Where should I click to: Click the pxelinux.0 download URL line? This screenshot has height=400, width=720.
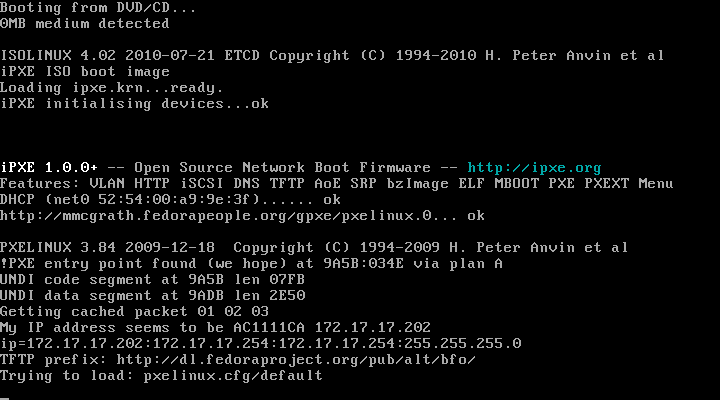tap(242, 216)
